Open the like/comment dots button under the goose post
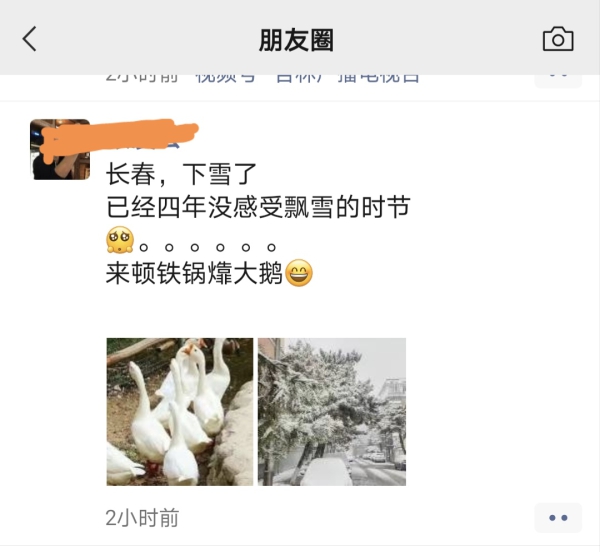 coord(558,518)
